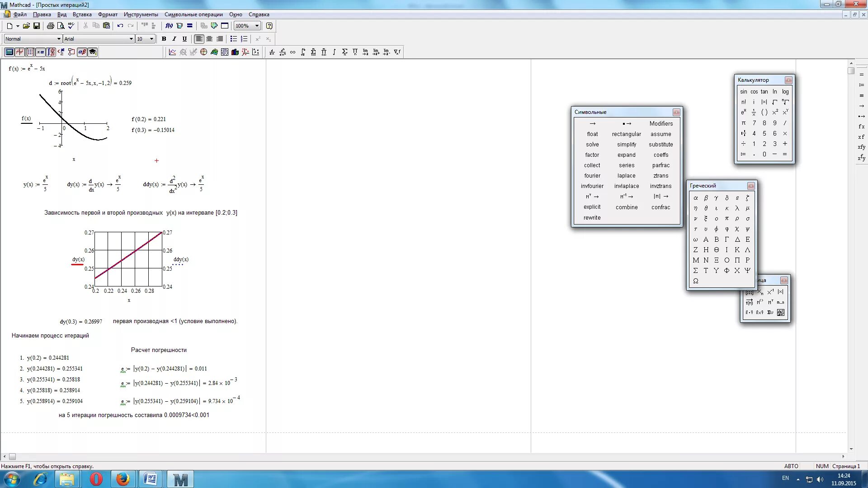Expand the Arial font dropdown
The width and height of the screenshot is (868, 488).
[131, 39]
